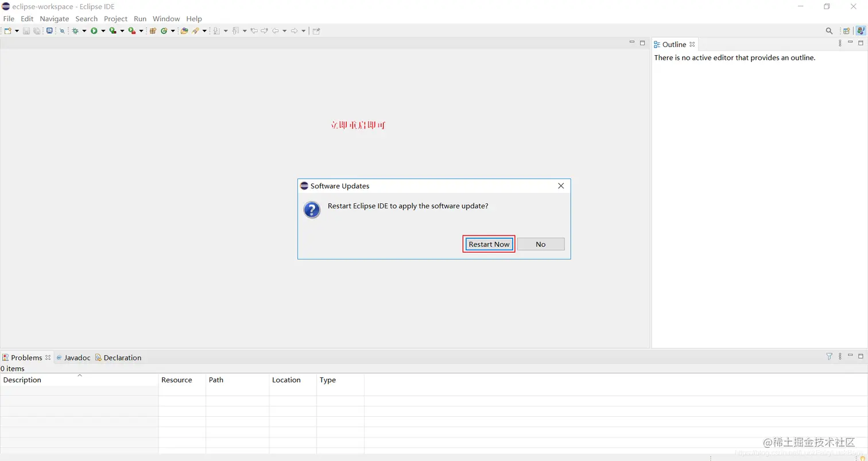
Task: Click the Run External Tools icon
Action: [x=131, y=30]
